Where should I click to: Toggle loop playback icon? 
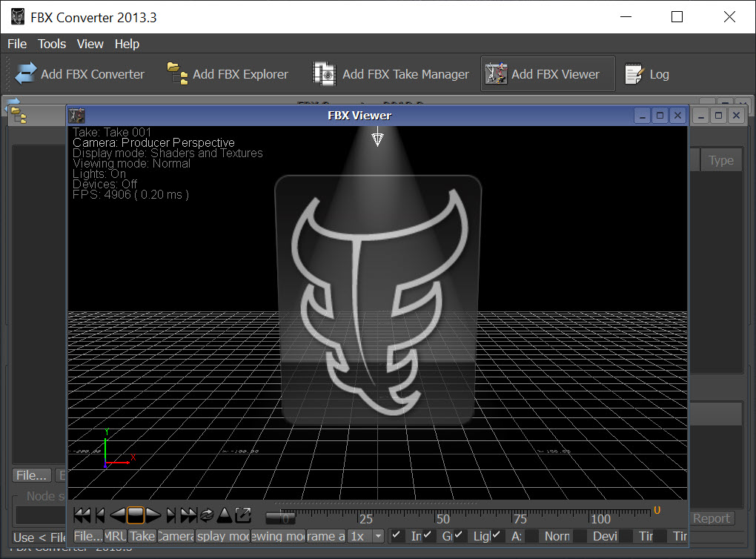pyautogui.click(x=207, y=515)
